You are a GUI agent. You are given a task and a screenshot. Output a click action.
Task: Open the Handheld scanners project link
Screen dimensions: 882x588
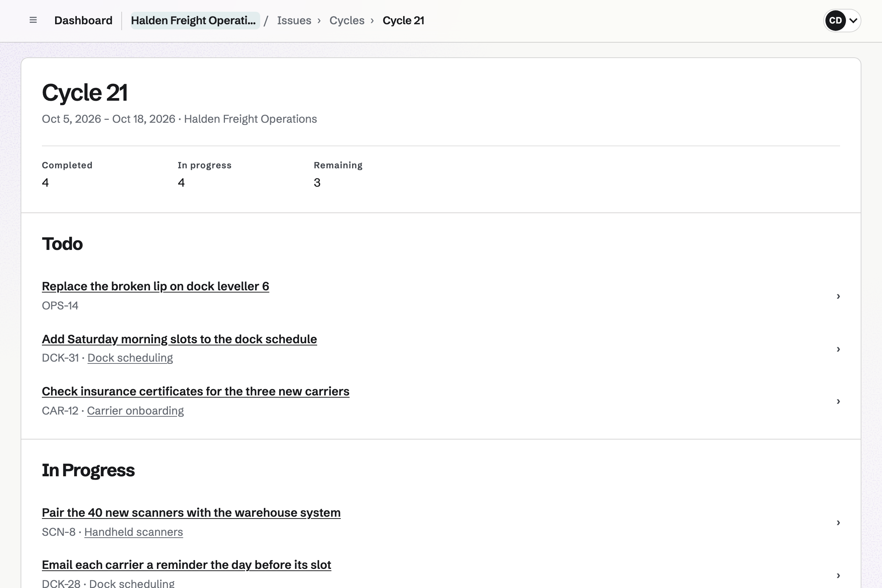133,532
